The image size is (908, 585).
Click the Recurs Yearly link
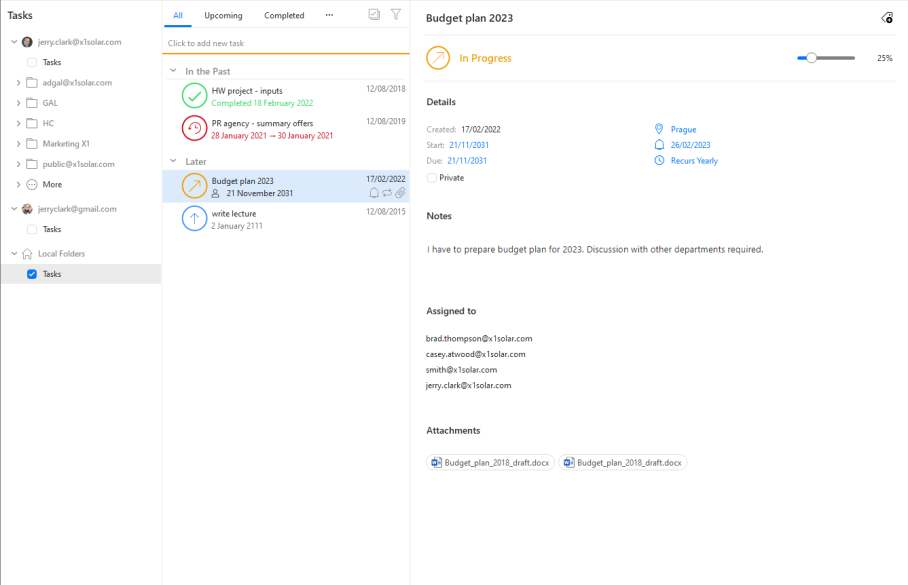694,161
